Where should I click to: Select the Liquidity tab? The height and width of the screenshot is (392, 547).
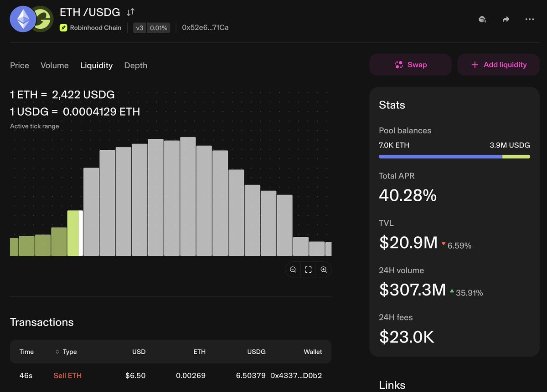[96, 66]
